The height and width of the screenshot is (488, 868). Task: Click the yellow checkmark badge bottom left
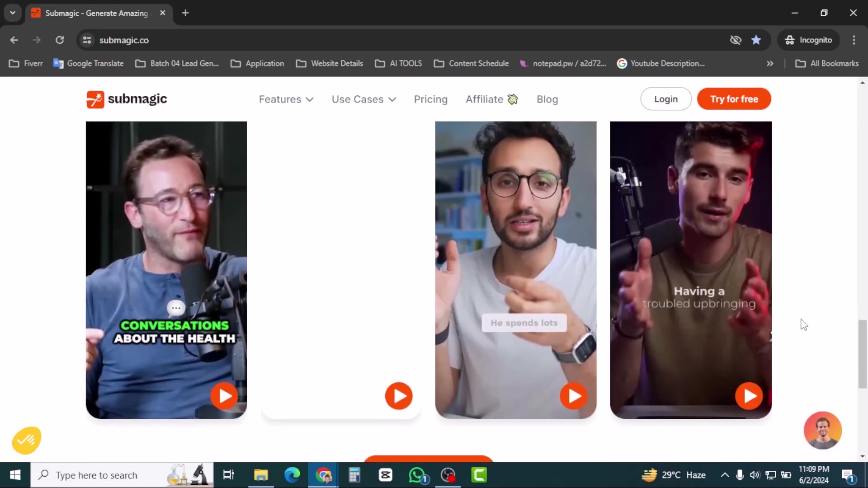coord(26,440)
